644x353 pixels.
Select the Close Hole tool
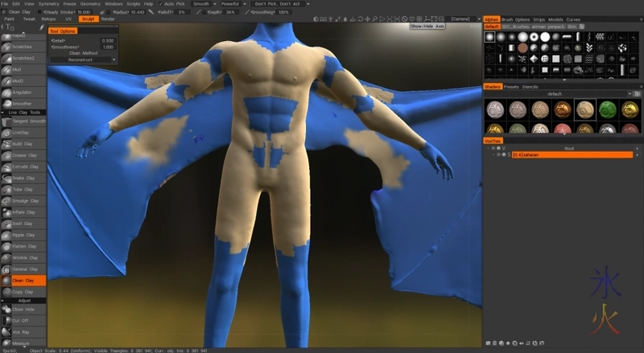[23, 310]
